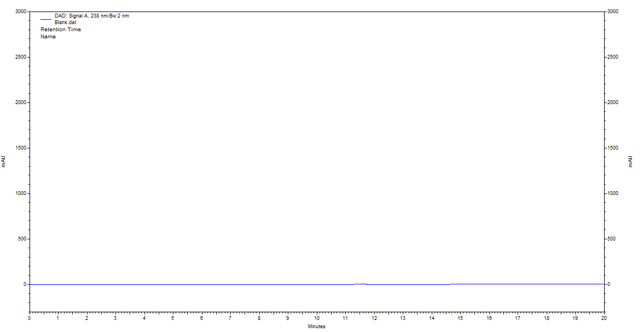This screenshot has width=644, height=332.
Task: Select the Retention Time annotation label
Action: tap(60, 30)
